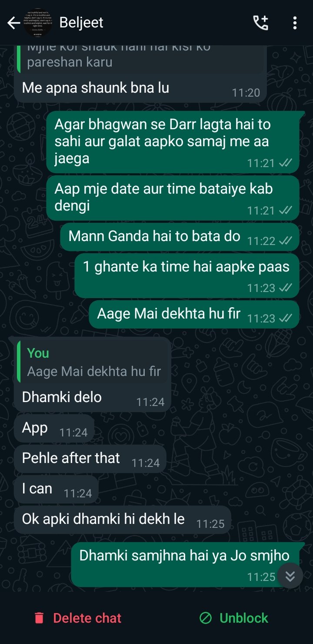
Task: Delete chat using the red text button
Action: pyautogui.click(x=87, y=618)
